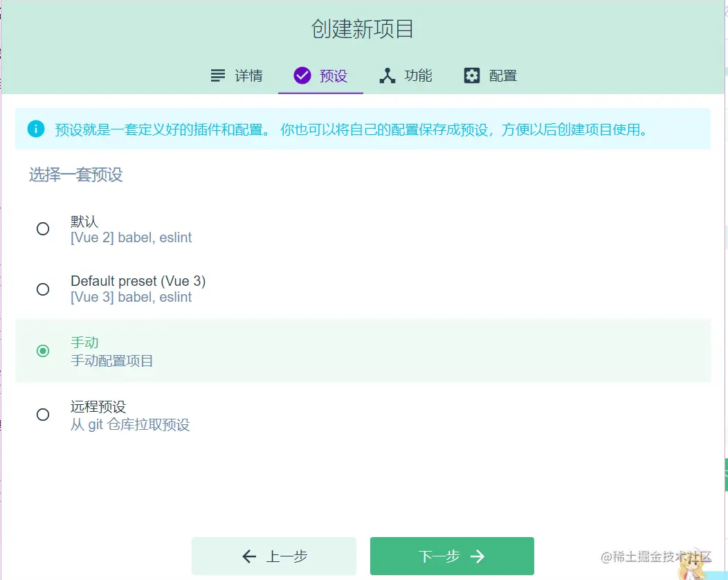Click the green 下一步 button
728x580 pixels.
tap(452, 556)
